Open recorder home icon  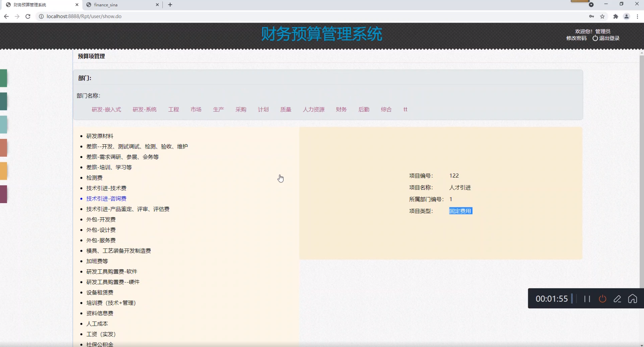coord(633,299)
